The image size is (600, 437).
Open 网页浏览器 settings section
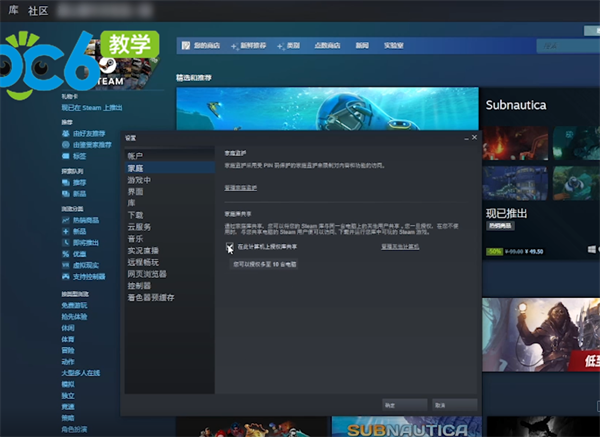point(147,274)
